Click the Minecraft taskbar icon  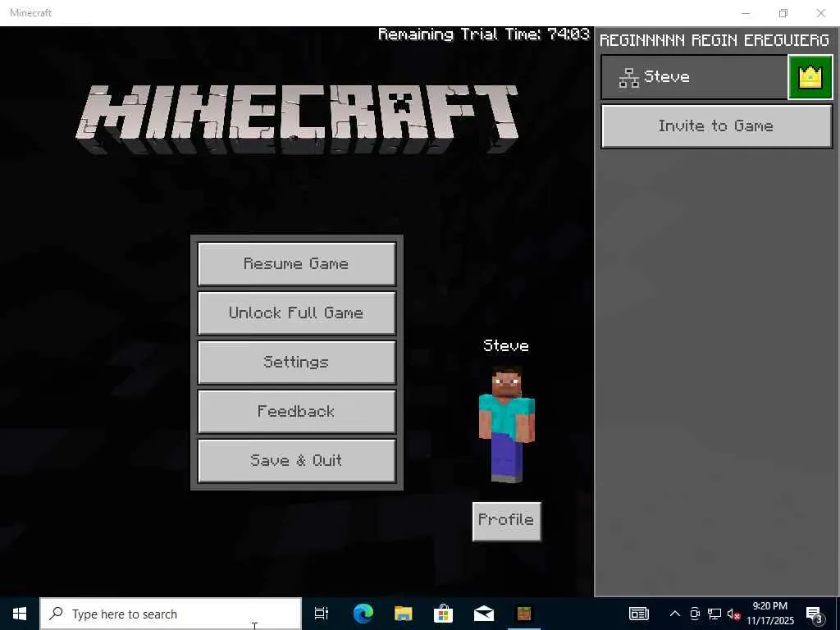(524, 614)
